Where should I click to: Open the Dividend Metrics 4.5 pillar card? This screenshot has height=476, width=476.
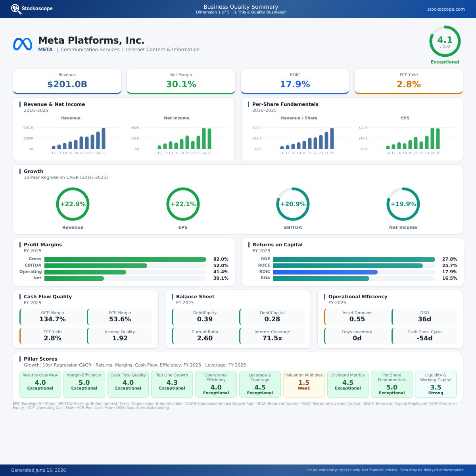tap(348, 384)
